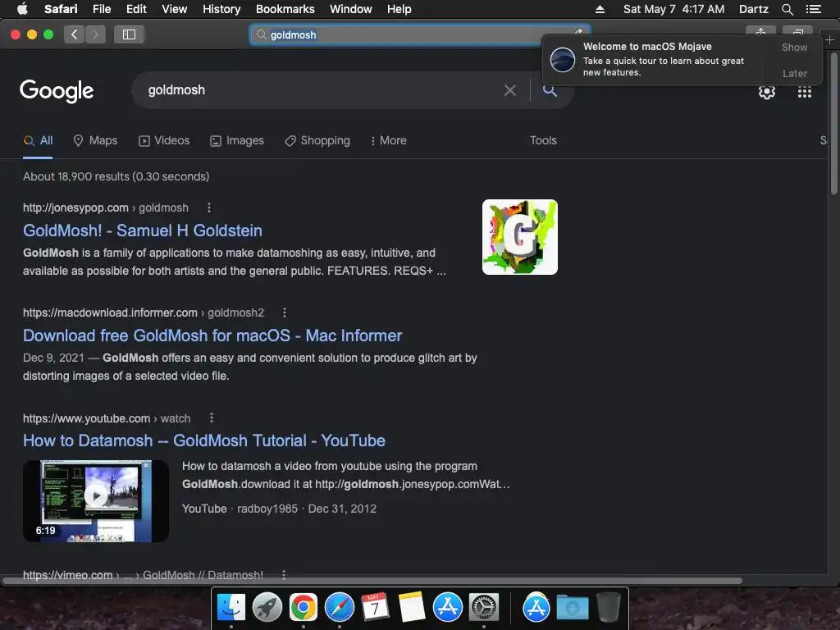Open the View menu
Viewport: 840px width, 630px height.
click(175, 9)
